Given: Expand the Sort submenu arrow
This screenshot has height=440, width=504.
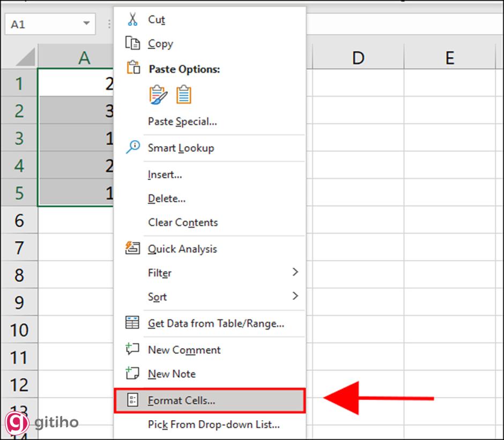Looking at the screenshot, I should pyautogui.click(x=295, y=296).
